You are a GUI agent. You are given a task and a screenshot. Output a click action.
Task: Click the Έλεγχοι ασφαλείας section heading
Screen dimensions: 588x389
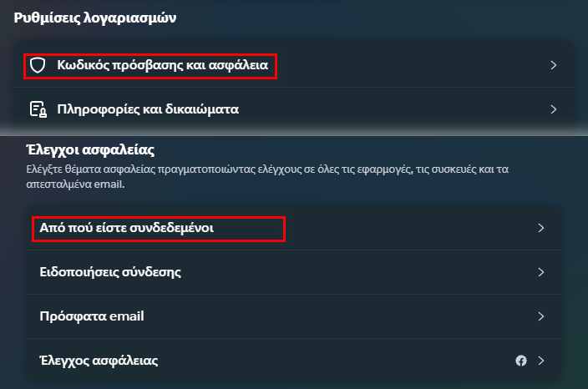point(90,149)
